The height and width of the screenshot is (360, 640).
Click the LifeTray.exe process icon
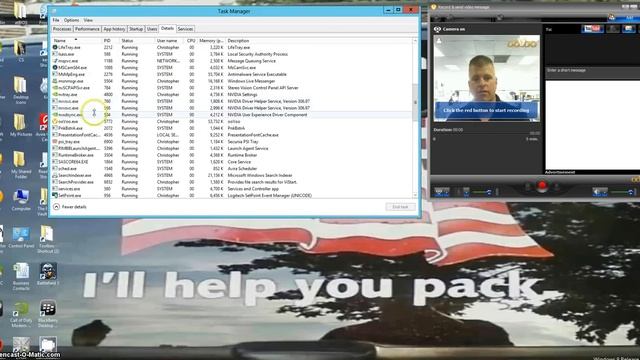click(55, 47)
